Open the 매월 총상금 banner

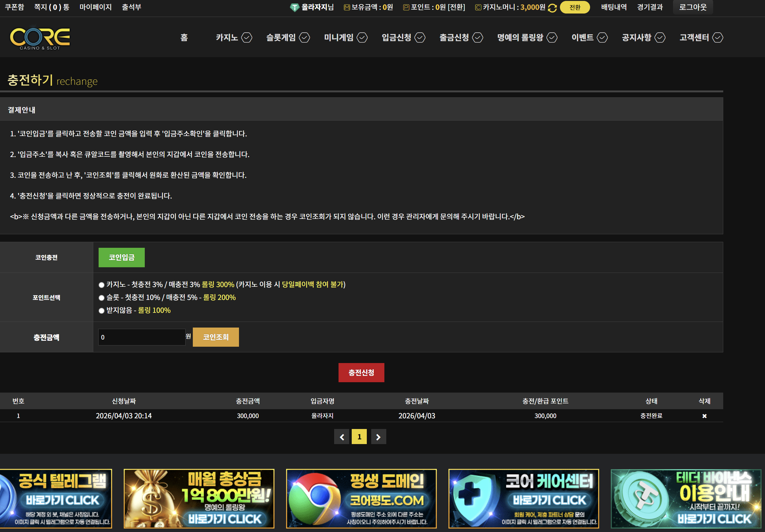click(x=199, y=499)
